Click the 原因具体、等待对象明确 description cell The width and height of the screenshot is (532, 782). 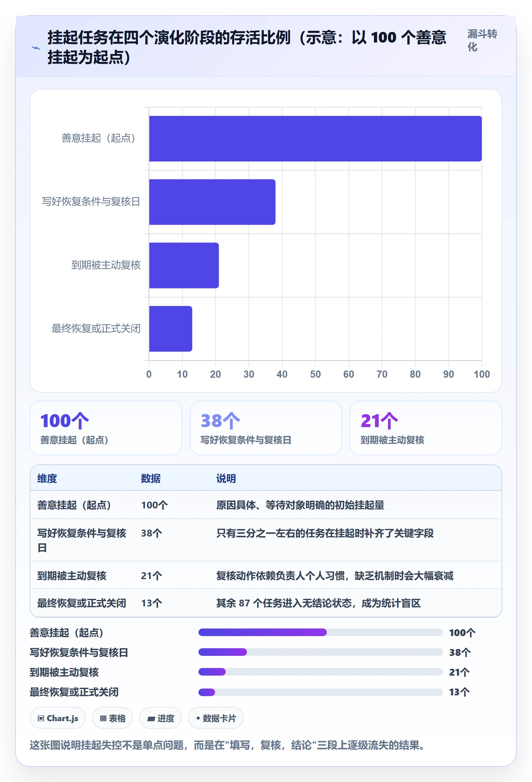[x=300, y=505]
